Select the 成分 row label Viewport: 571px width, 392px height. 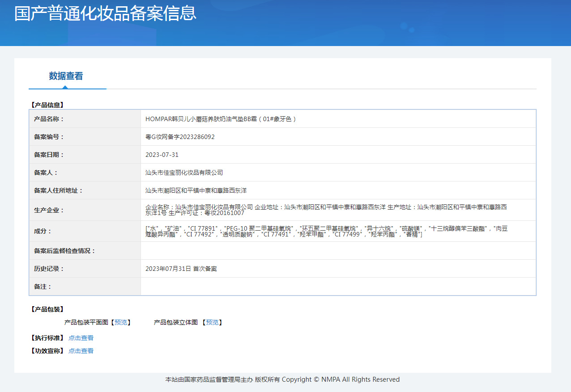point(43,231)
